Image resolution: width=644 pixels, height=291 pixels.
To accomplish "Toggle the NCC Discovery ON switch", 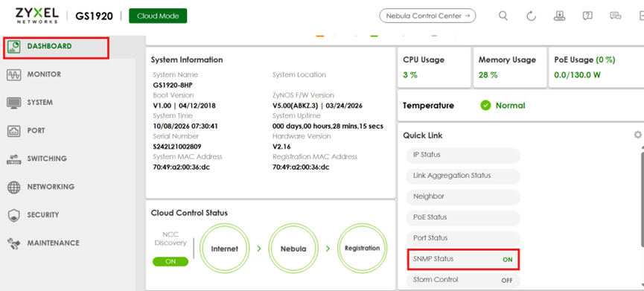I will [x=170, y=261].
